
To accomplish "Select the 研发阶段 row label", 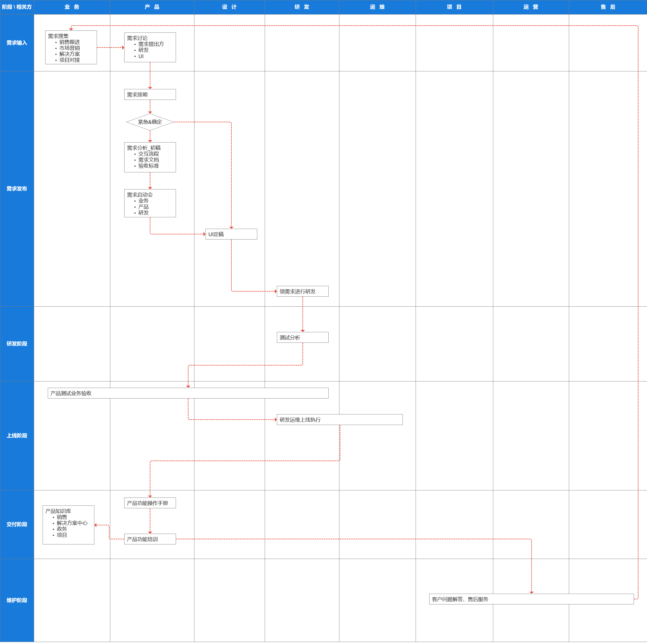I will point(17,344).
